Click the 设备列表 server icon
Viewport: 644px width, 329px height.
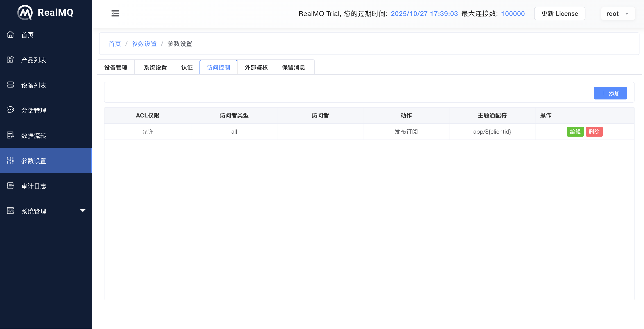(10, 85)
